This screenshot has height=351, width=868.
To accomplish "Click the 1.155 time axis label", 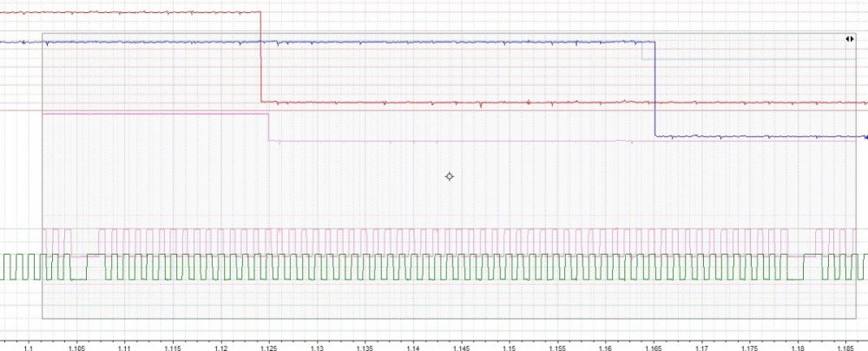I will pos(557,348).
